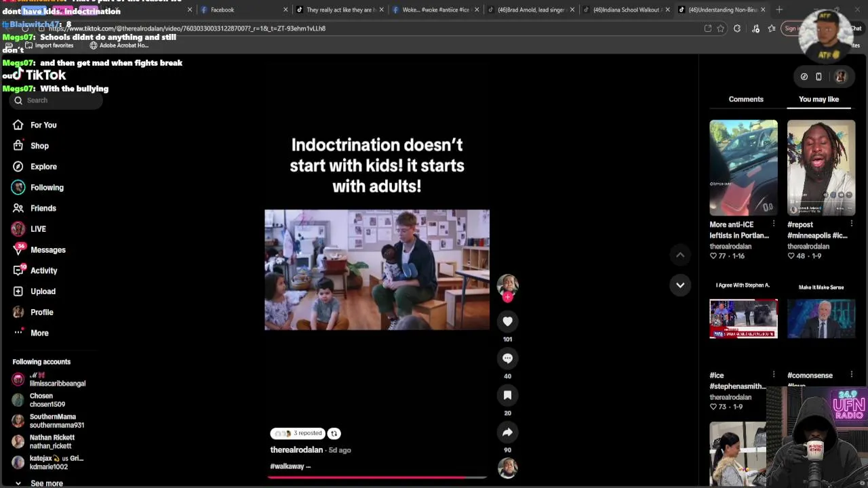Go to LIVE streams

[x=30, y=229]
